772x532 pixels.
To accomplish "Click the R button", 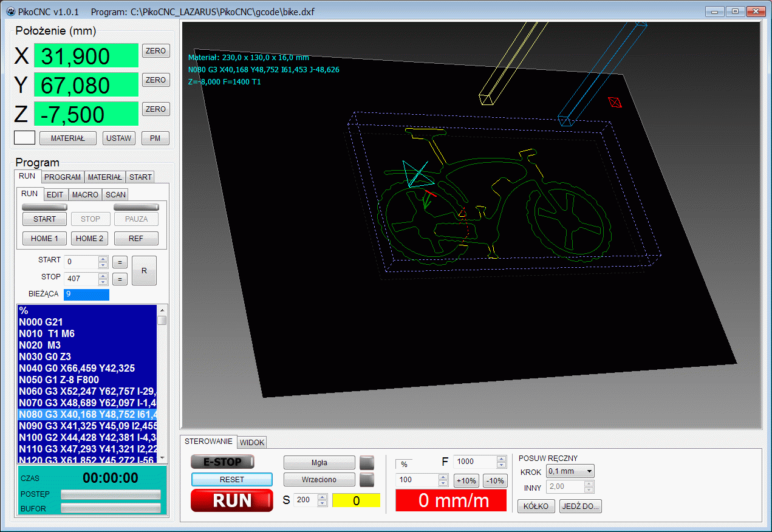I will [144, 271].
